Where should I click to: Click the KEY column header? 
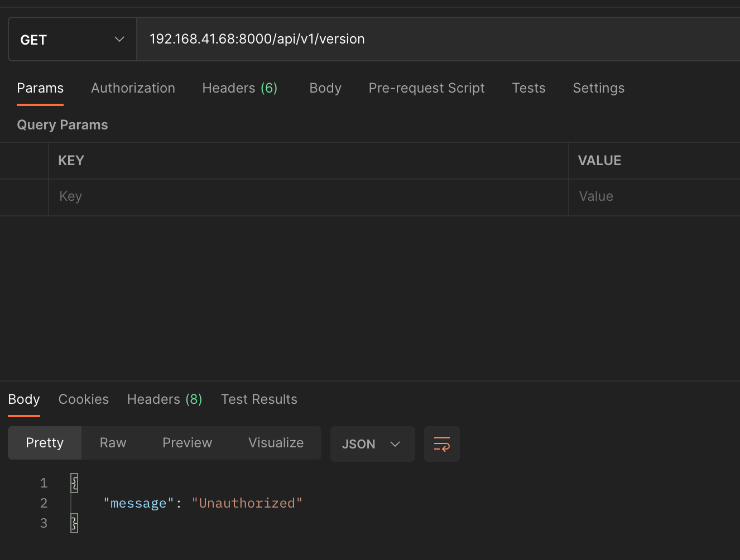[x=71, y=161]
